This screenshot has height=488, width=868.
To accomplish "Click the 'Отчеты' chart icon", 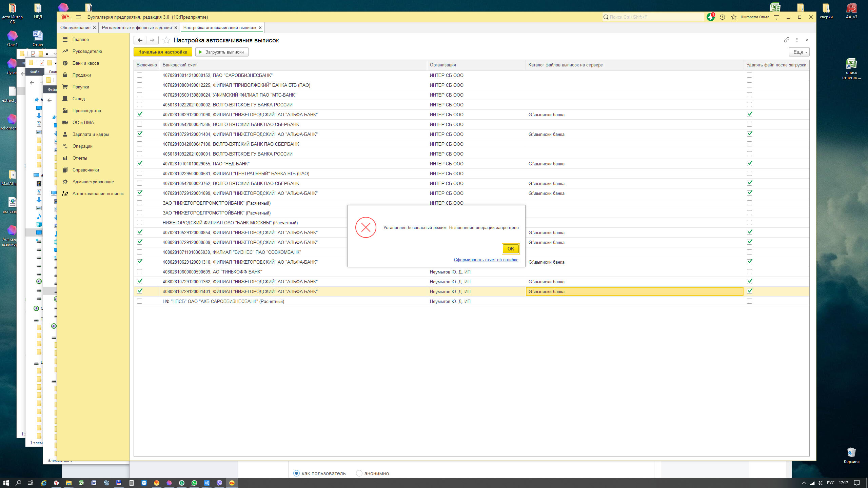I will tap(65, 158).
